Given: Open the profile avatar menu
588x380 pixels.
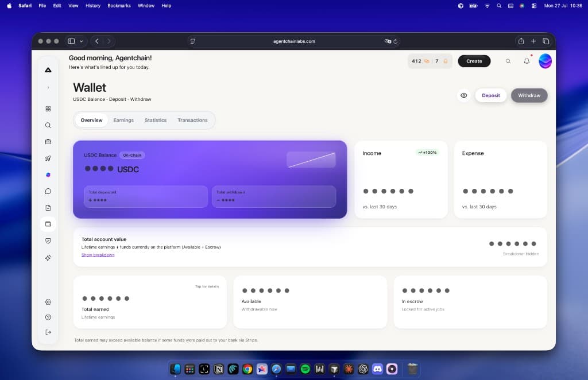Looking at the screenshot, I should (x=545, y=61).
